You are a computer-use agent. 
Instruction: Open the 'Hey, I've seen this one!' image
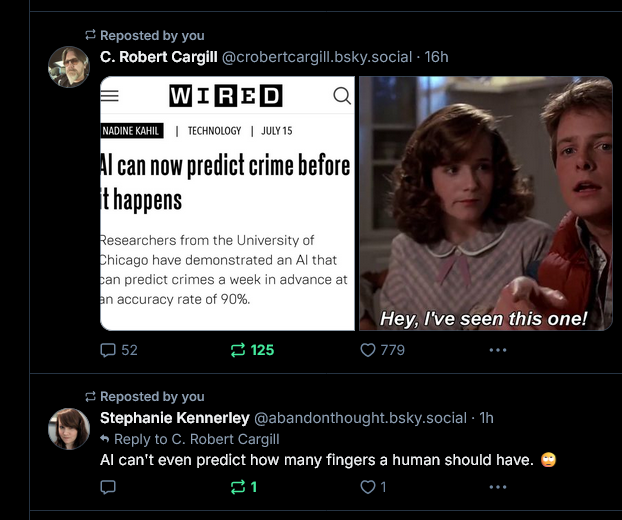coord(486,204)
